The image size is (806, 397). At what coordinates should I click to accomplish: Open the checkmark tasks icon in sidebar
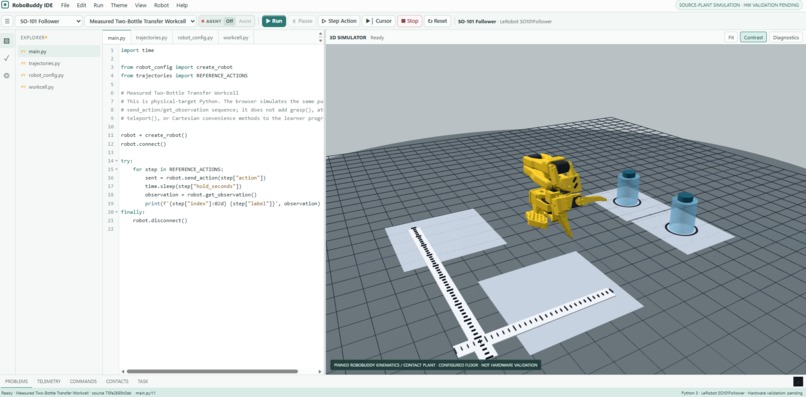pyautogui.click(x=7, y=58)
